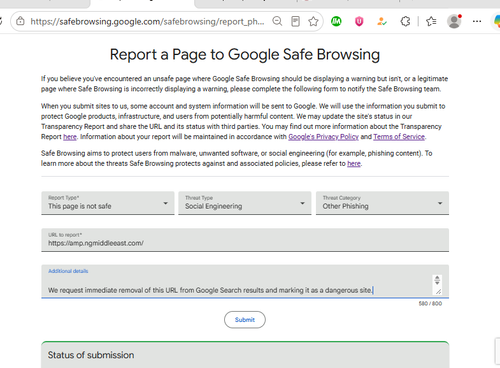Open the Copilot sidebar icon
The height and width of the screenshot is (368, 500).
[x=497, y=21]
